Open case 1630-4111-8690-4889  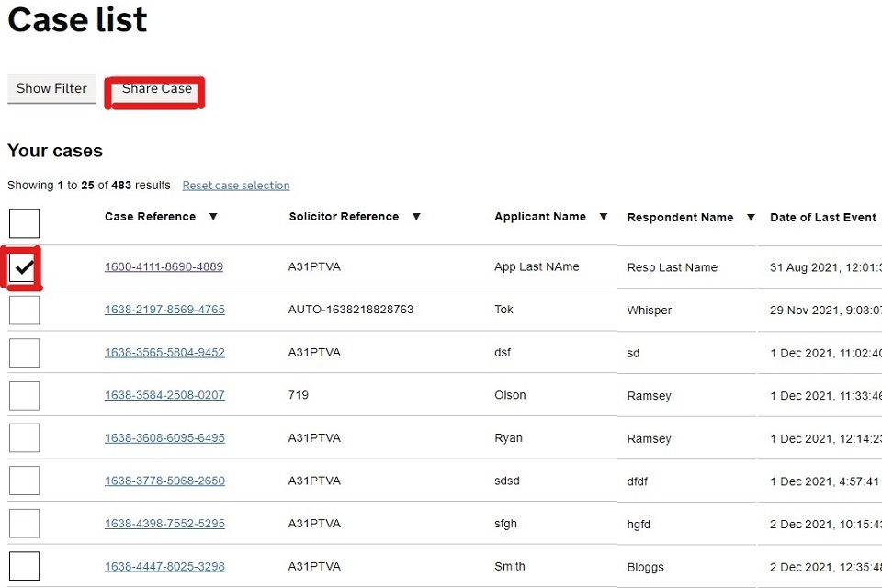pos(164,267)
